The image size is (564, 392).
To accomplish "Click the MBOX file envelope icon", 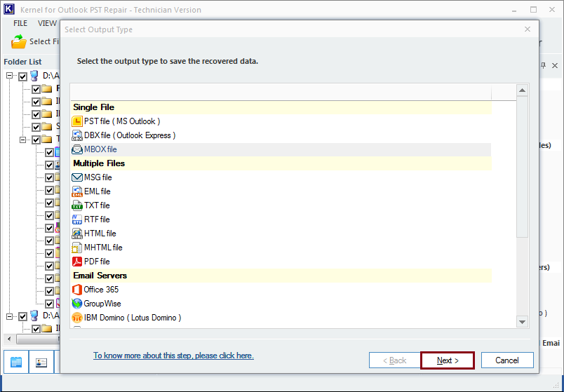I will pyautogui.click(x=77, y=149).
